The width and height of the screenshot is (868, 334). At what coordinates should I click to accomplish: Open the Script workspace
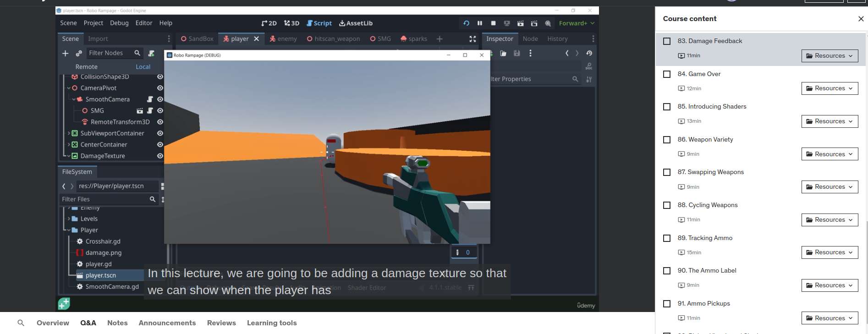point(319,23)
